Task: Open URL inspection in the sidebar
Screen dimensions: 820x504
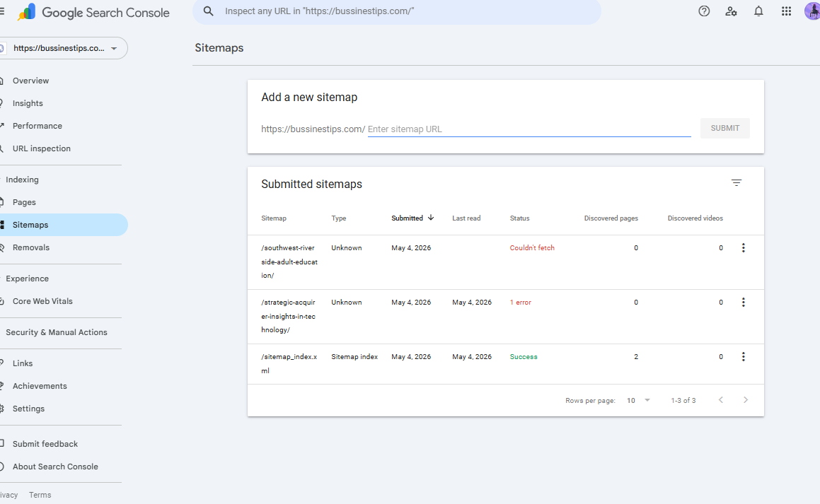Action: (41, 149)
